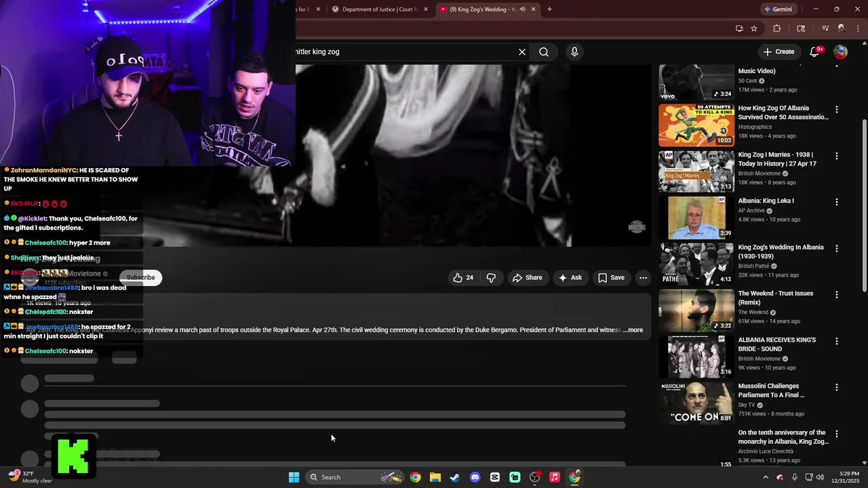This screenshot has height=488, width=868.
Task: Open YouTube notifications bell
Action: (x=815, y=52)
